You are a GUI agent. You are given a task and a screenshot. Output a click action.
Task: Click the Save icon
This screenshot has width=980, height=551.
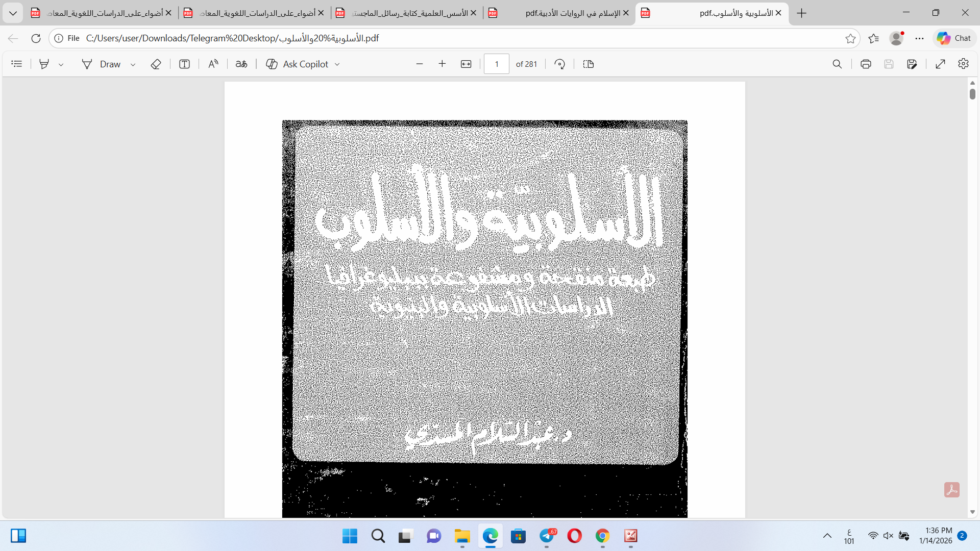coord(889,64)
